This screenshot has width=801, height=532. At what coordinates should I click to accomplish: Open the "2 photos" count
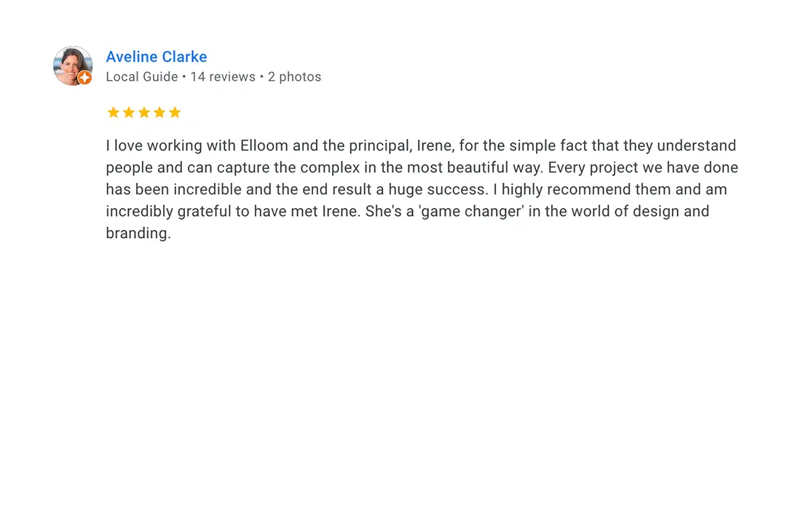tap(294, 76)
